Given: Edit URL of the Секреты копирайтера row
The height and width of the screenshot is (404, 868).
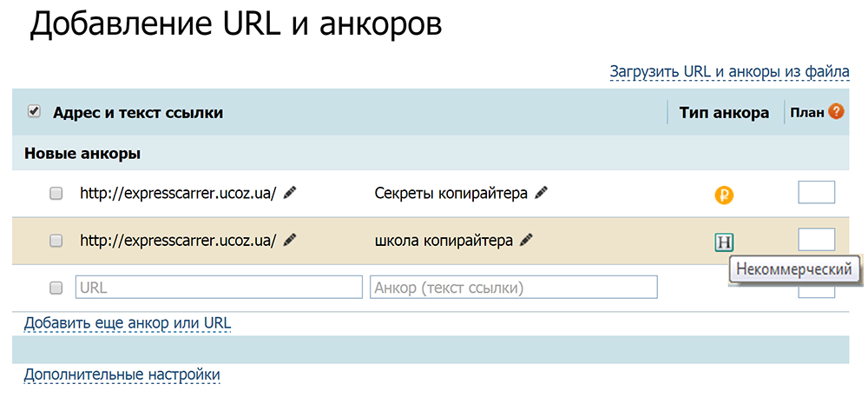Looking at the screenshot, I should (x=290, y=194).
